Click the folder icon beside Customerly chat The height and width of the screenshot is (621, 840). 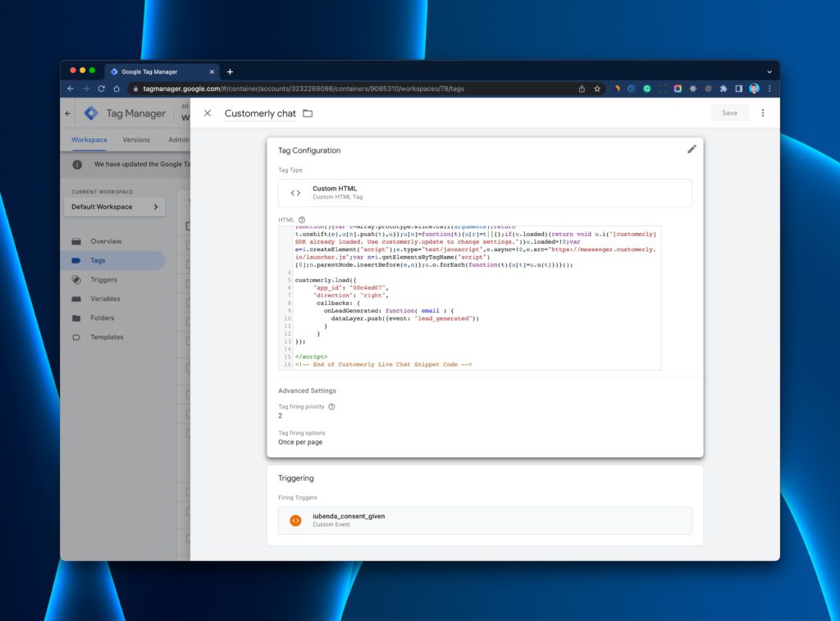point(308,113)
